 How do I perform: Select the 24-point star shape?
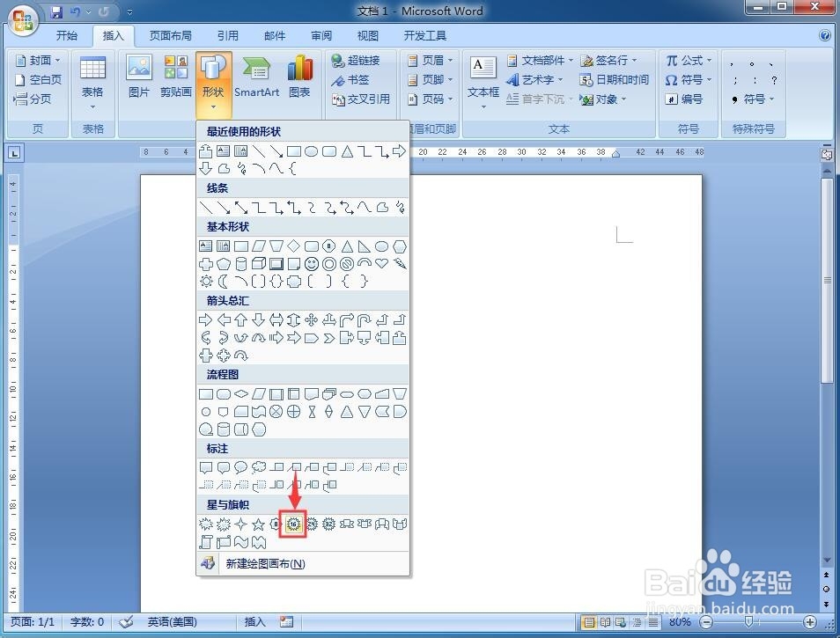(312, 524)
